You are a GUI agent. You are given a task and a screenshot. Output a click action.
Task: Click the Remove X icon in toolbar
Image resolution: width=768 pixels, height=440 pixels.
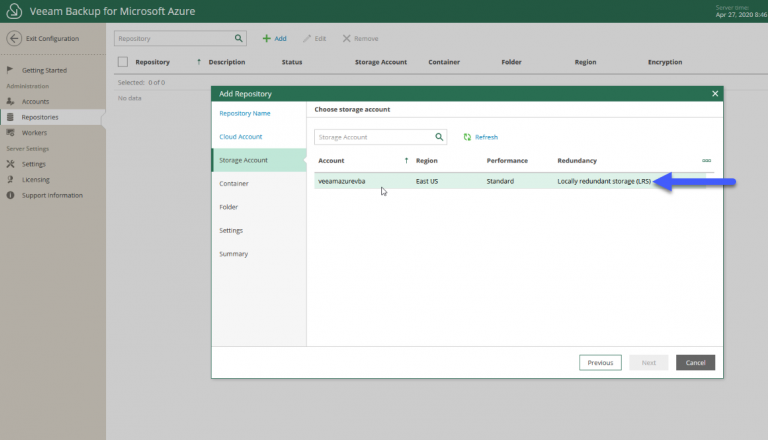347,38
